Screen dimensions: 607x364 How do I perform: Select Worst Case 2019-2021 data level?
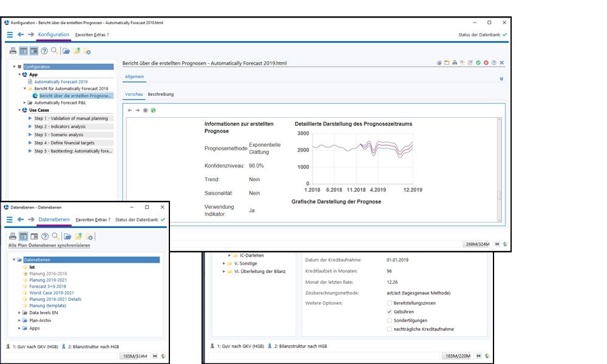coord(52,293)
